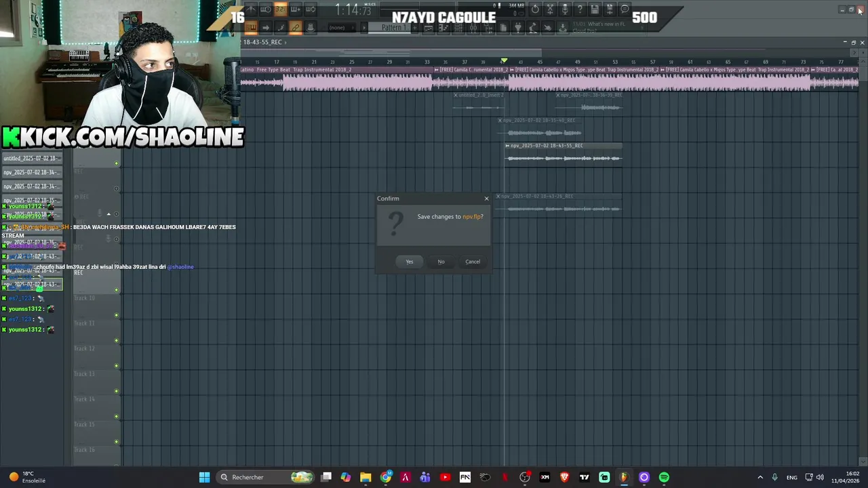Toggle the orange multilink controllers icon
The image size is (868, 488).
[x=295, y=27]
